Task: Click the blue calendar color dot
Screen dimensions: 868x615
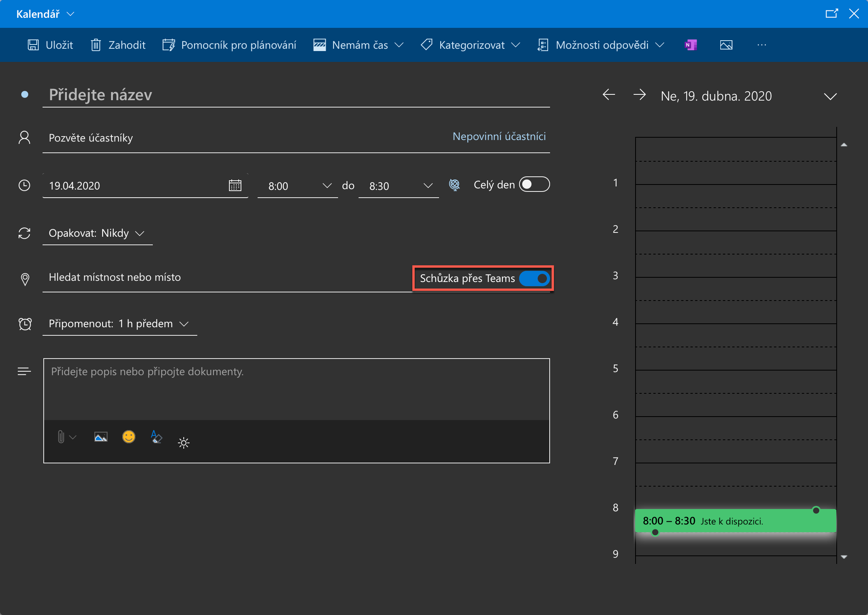Action: 25,94
